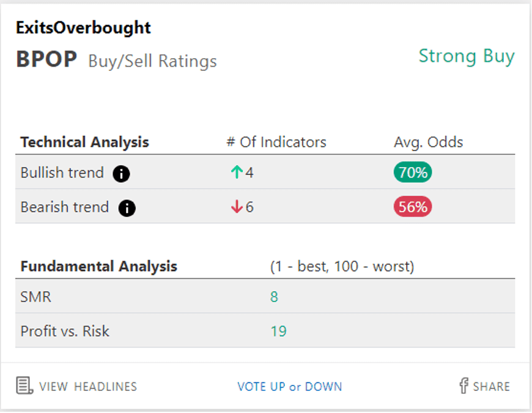
Task: Click the SMR value 8
Action: tap(274, 297)
